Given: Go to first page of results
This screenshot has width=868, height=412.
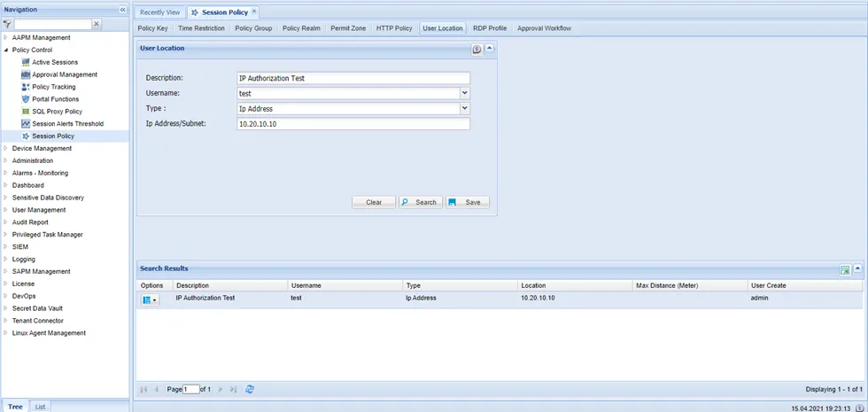Looking at the screenshot, I should point(144,389).
